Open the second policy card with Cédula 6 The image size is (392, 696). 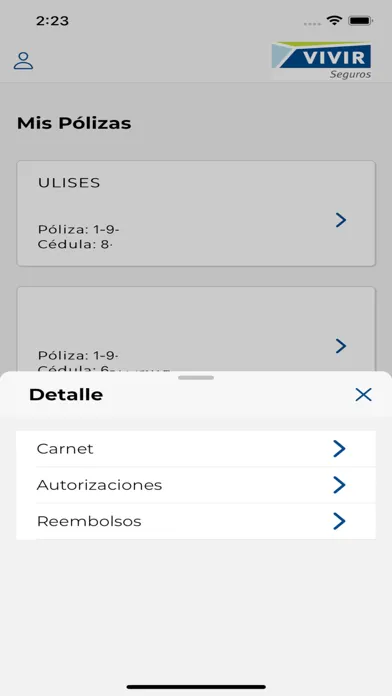tap(196, 329)
